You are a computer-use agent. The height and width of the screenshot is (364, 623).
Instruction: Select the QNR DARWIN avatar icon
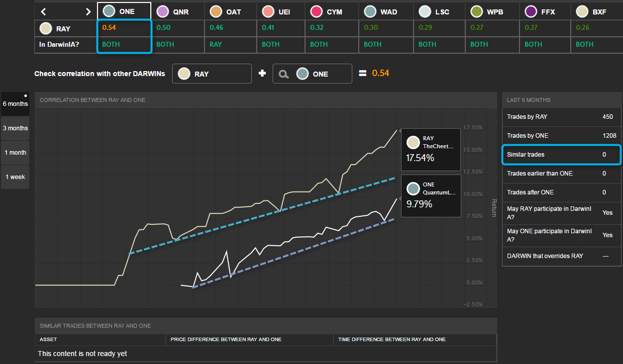pos(162,11)
